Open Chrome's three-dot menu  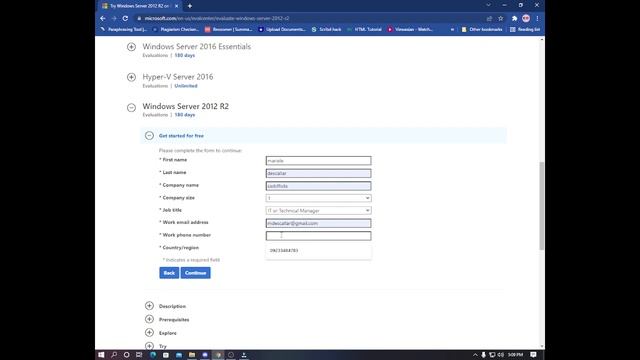pos(538,18)
